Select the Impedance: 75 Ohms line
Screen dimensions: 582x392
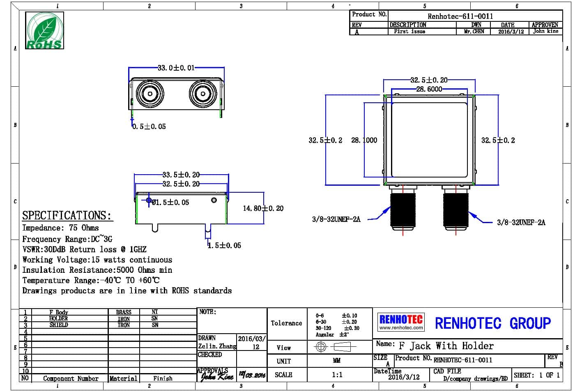tap(60, 228)
